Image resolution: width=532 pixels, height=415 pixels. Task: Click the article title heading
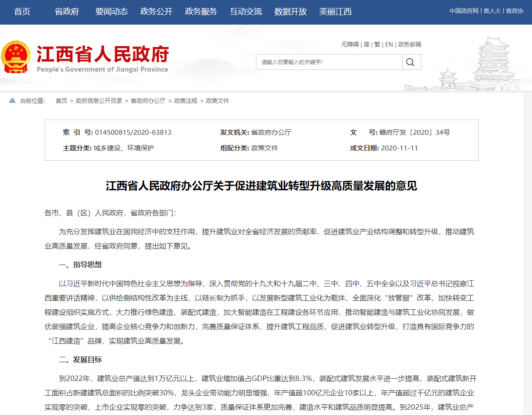tap(261, 186)
